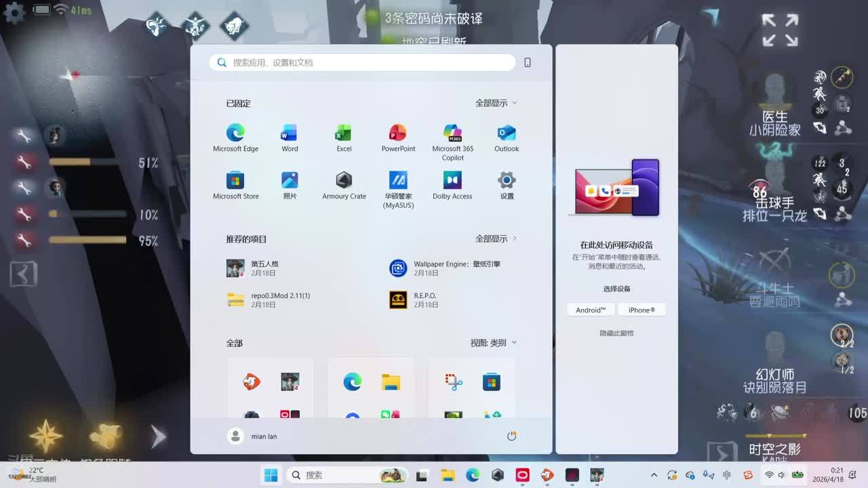Open the Excel pinned app
The width and height of the screenshot is (868, 488).
coord(344,134)
